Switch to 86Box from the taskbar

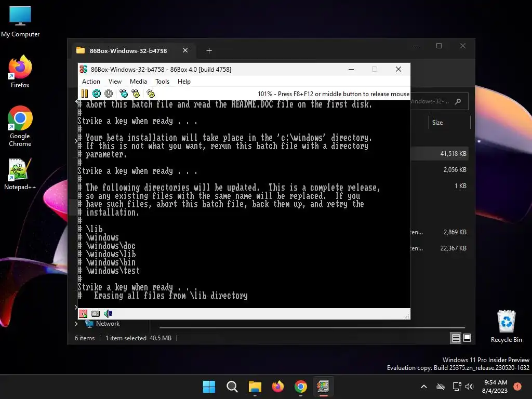323,387
